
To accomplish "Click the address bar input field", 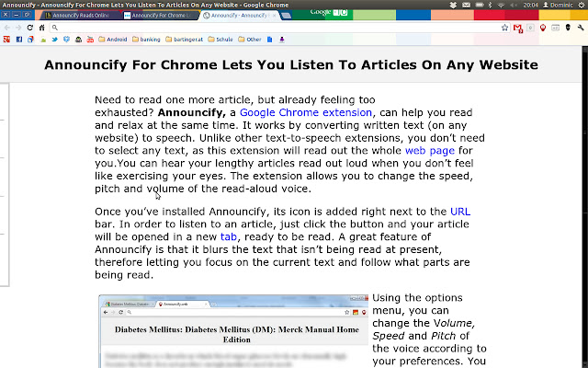I will (277, 28).
